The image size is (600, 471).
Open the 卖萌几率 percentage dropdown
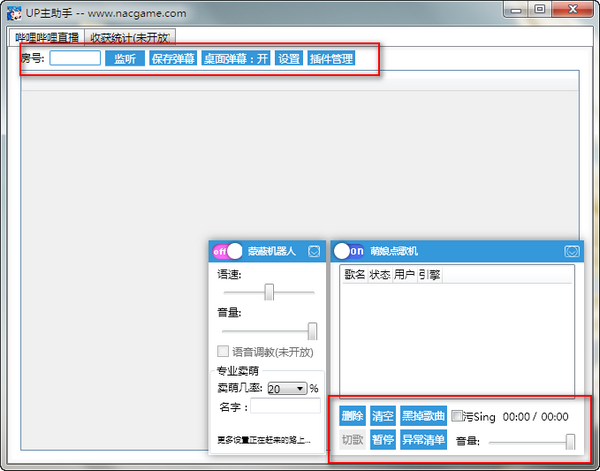pyautogui.click(x=287, y=389)
